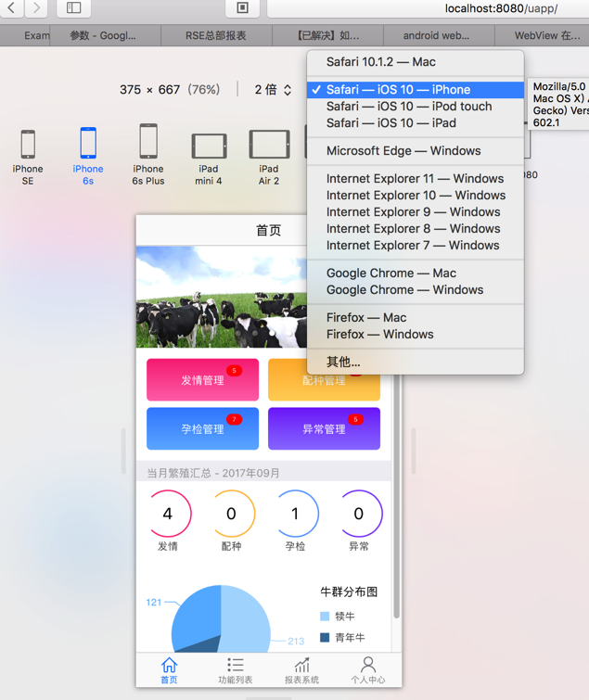Viewport: 589px width, 700px height.
Task: Choose Internet Explorer 8 — Windows
Action: click(x=416, y=229)
